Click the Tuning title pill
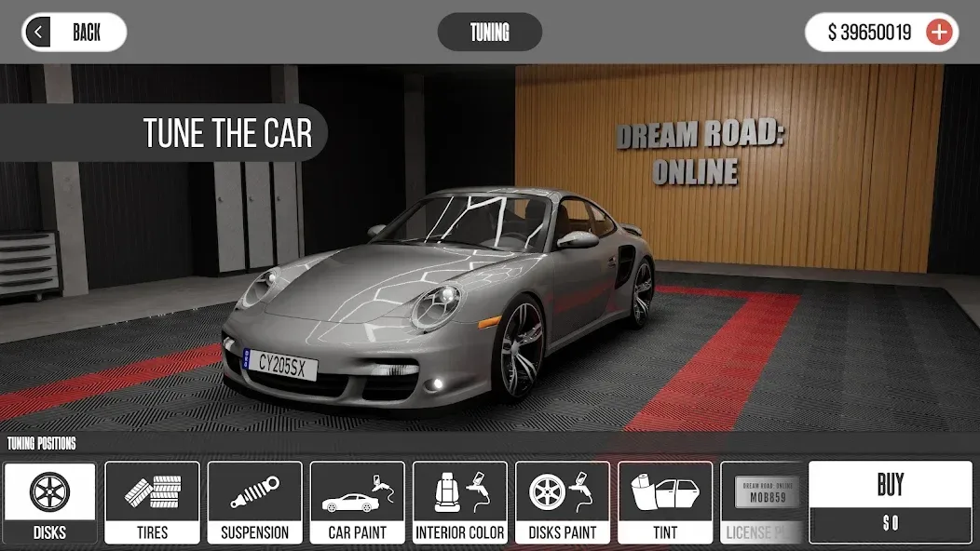 coord(489,32)
